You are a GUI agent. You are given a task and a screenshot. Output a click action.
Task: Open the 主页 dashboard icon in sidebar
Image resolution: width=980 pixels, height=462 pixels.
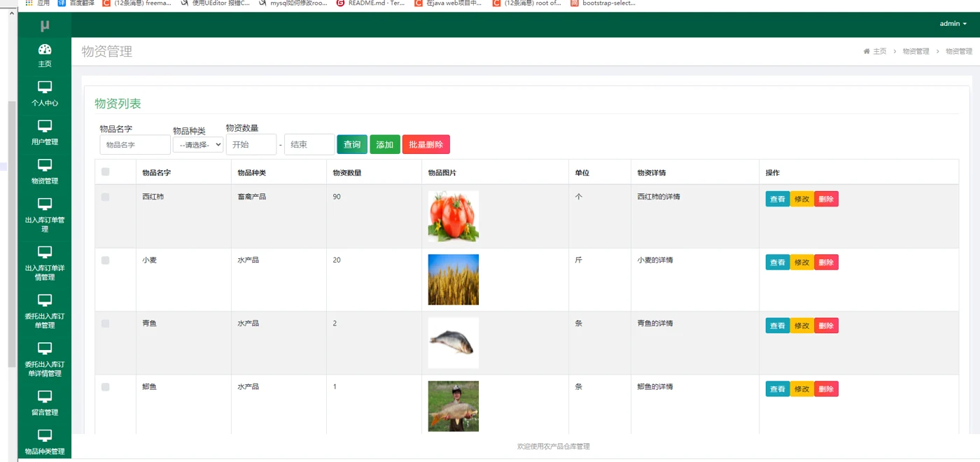coord(45,49)
